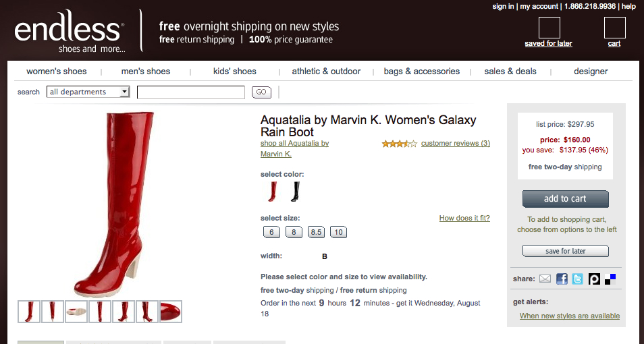The width and height of the screenshot is (644, 344).
Task: Select the black boot color swatch
Action: [295, 192]
